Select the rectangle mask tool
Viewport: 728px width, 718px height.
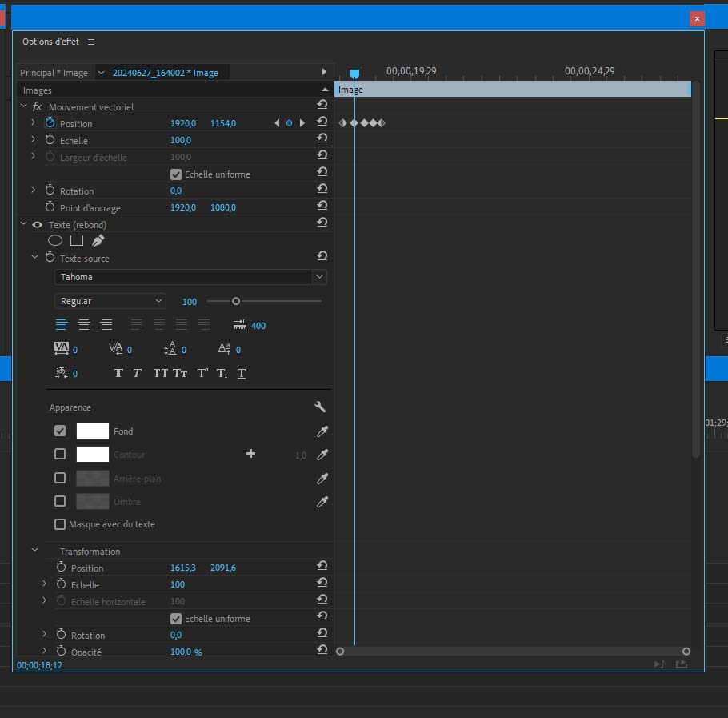pos(77,240)
